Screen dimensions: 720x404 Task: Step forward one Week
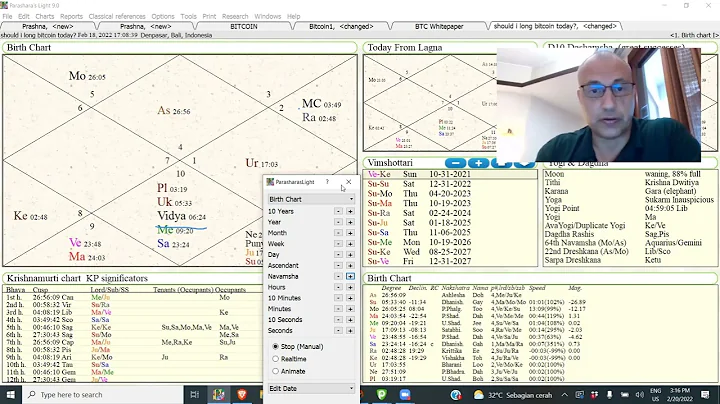click(x=350, y=244)
